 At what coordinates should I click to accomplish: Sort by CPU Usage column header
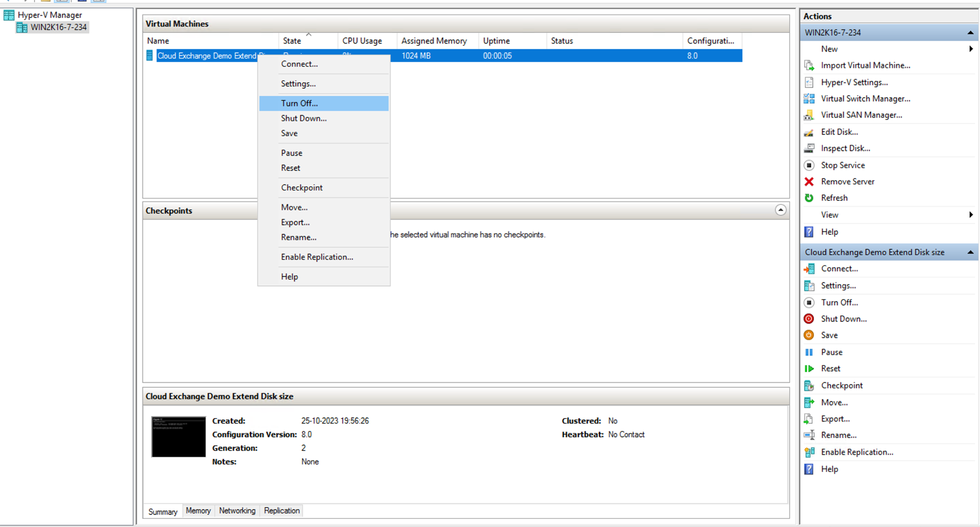(367, 41)
